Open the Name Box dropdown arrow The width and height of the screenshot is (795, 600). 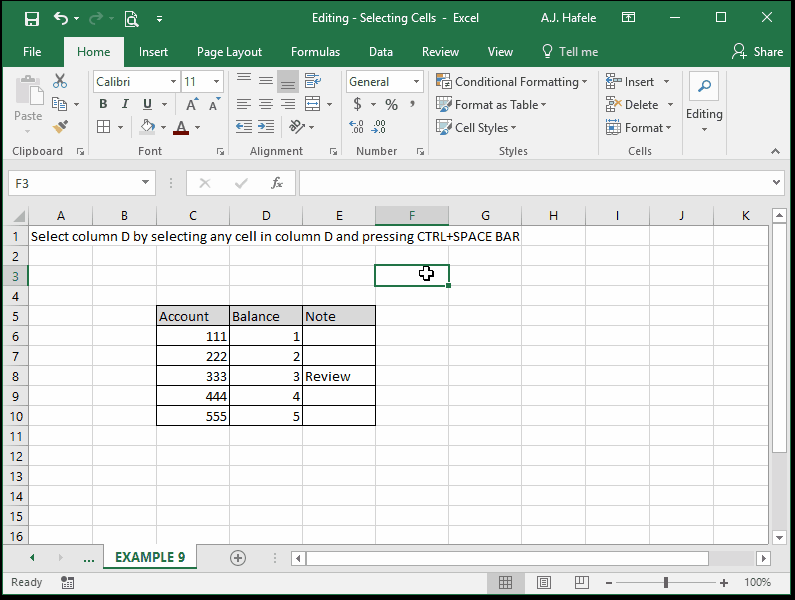146,183
